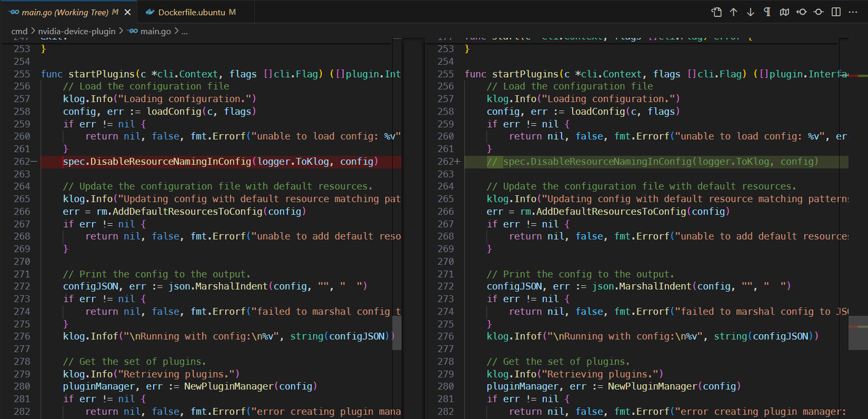
Task: Click the original pane vertical scrollbar thumb
Action: [x=396, y=333]
